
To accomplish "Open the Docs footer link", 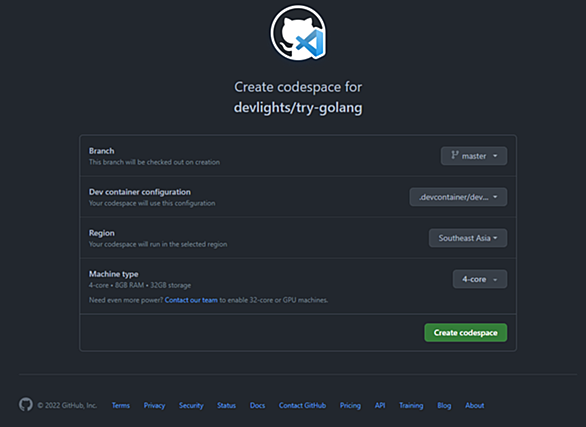I will pyautogui.click(x=257, y=405).
